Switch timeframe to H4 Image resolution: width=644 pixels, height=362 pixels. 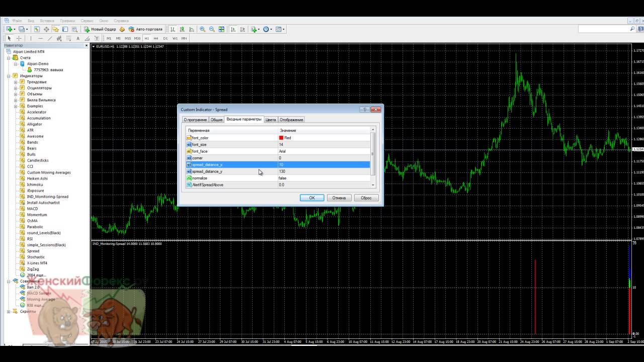tap(156, 38)
